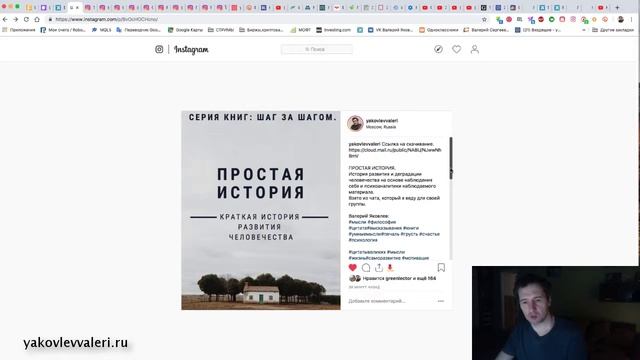Expand the Другие закладки folder
This screenshot has width=640, height=360.
[613, 30]
